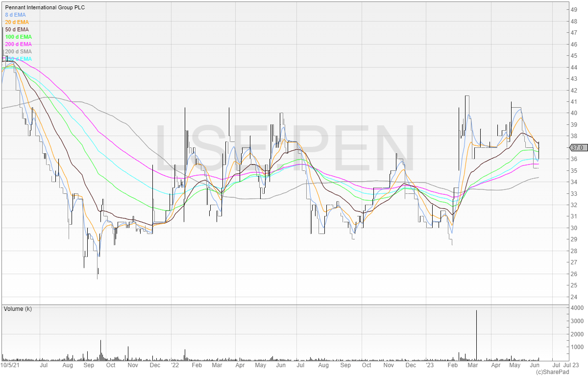
Task: Click the 1000 volume axis label
Action: (x=576, y=347)
